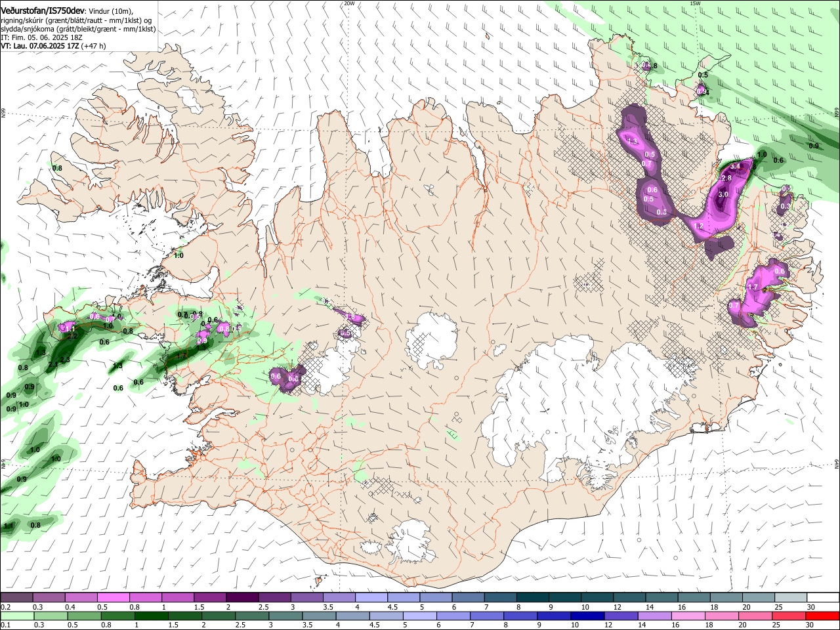840x630 pixels.
Task: Click the round white Hofsjökull glacier in the centre
Action: coord(431,340)
